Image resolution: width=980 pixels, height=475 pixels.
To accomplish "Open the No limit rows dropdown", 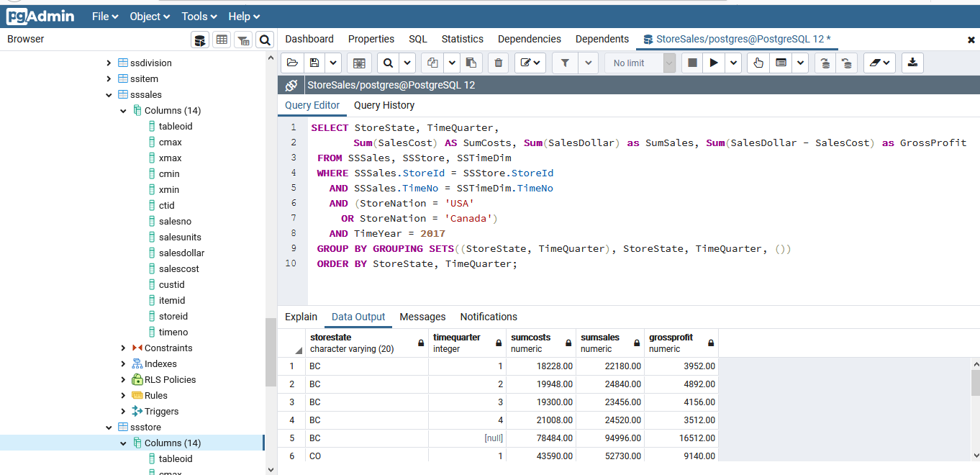I will (x=640, y=63).
